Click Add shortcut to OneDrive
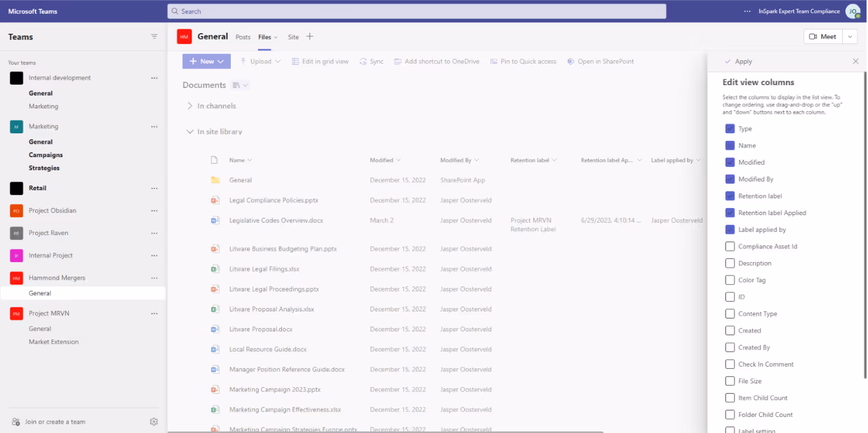 (x=436, y=61)
